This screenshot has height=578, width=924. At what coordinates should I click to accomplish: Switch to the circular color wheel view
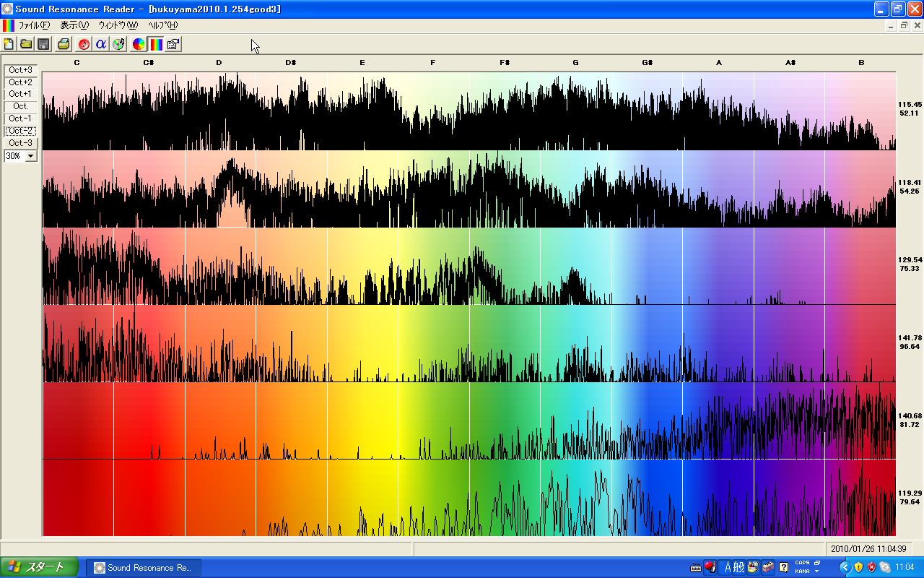tap(139, 44)
